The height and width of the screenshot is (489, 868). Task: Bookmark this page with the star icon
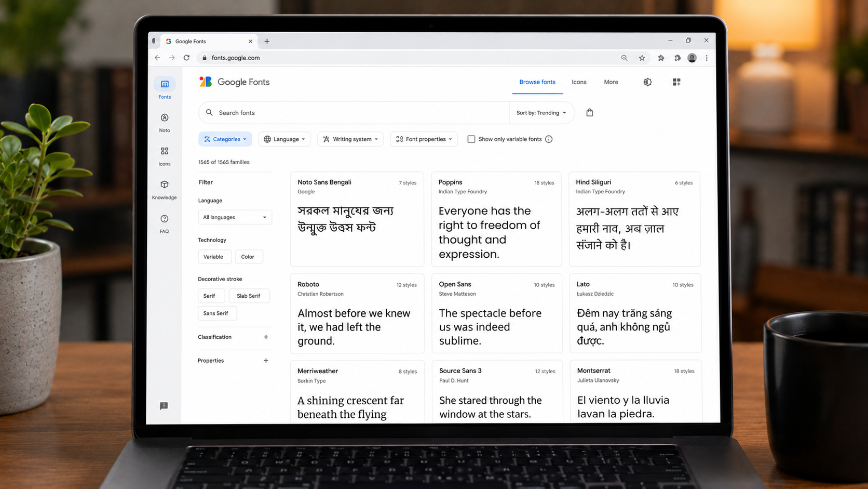(642, 58)
